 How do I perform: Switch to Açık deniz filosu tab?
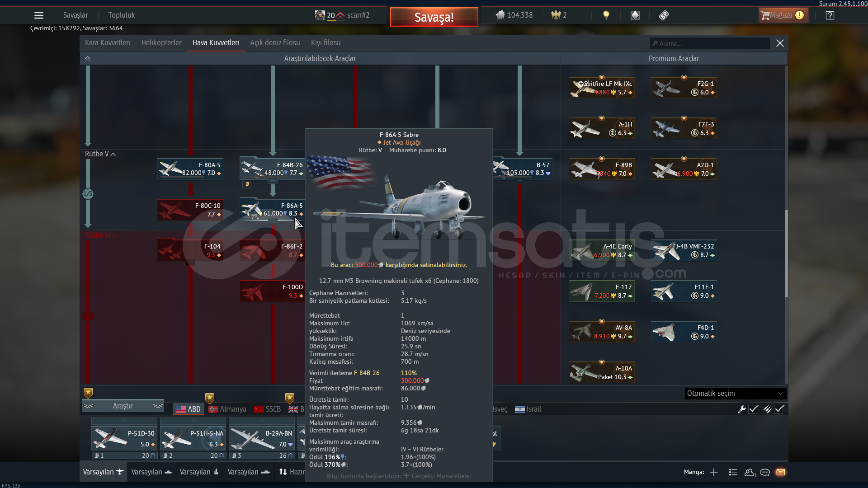pyautogui.click(x=275, y=43)
